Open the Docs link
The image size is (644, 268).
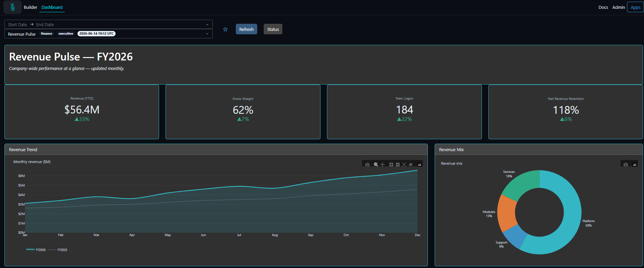[x=603, y=7]
